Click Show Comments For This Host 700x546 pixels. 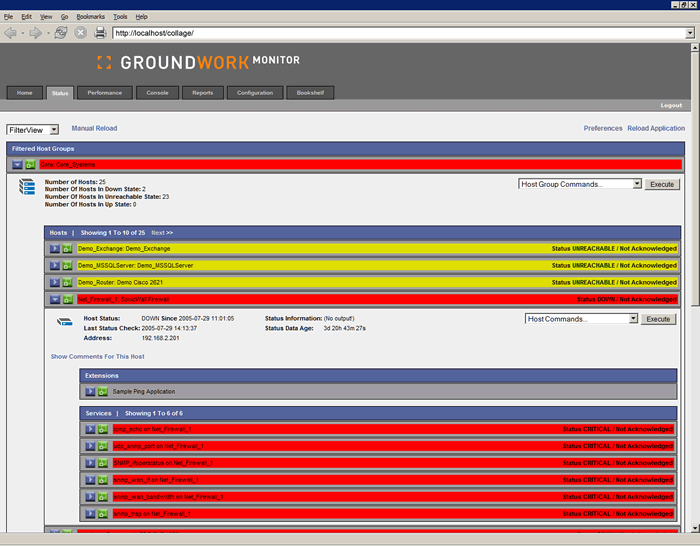(97, 356)
